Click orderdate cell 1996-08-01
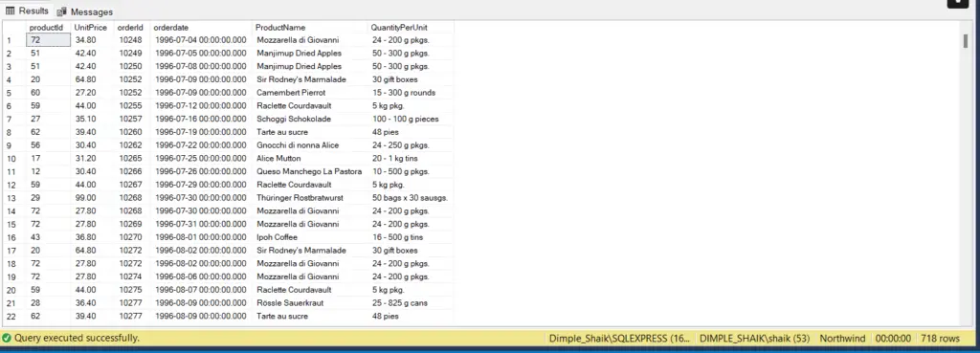 201,237
